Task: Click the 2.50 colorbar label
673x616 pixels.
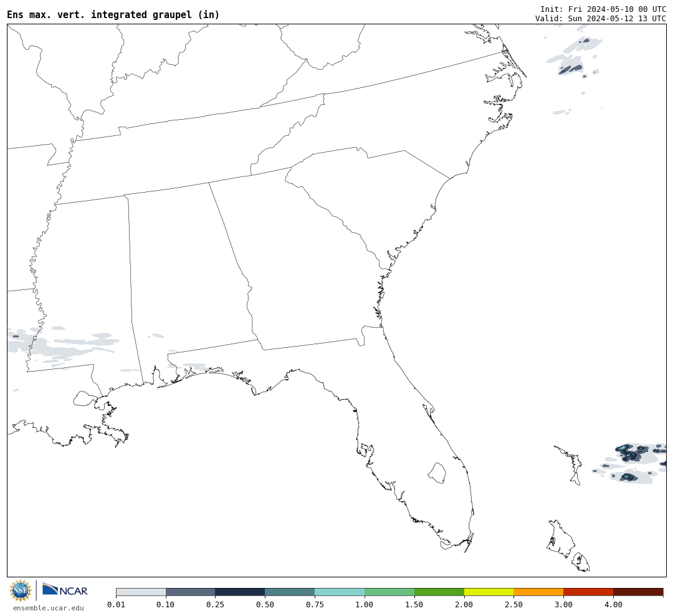Action: pyautogui.click(x=513, y=604)
